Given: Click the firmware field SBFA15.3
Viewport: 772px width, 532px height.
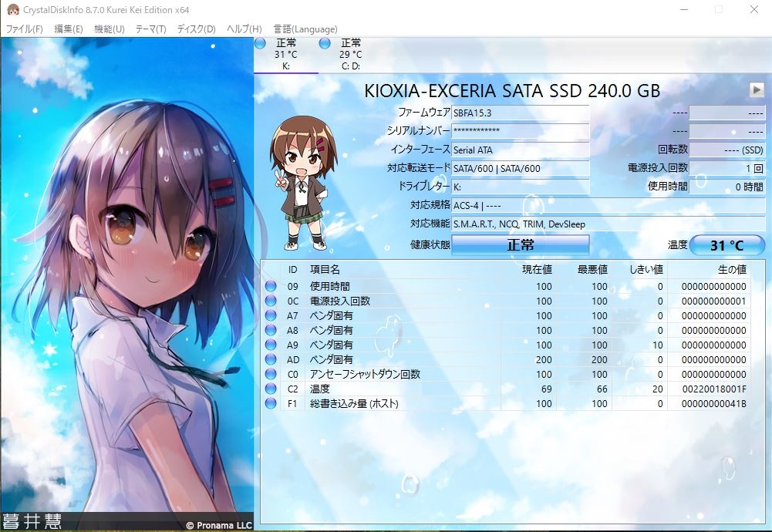Looking at the screenshot, I should click(521, 113).
